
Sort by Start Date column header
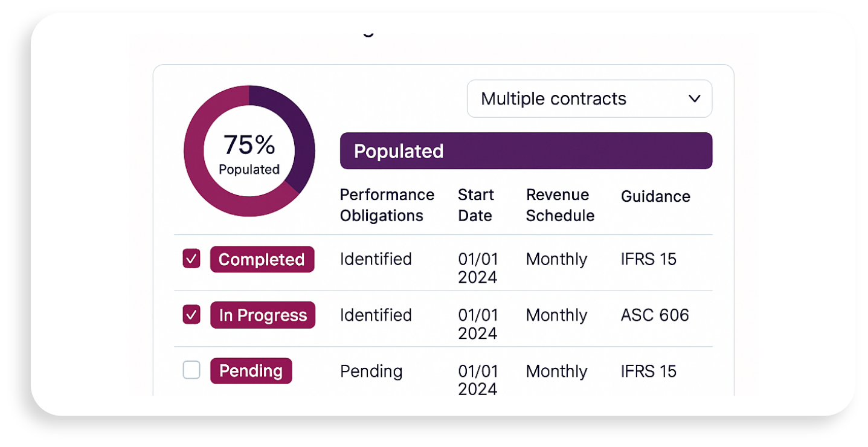[x=476, y=205]
